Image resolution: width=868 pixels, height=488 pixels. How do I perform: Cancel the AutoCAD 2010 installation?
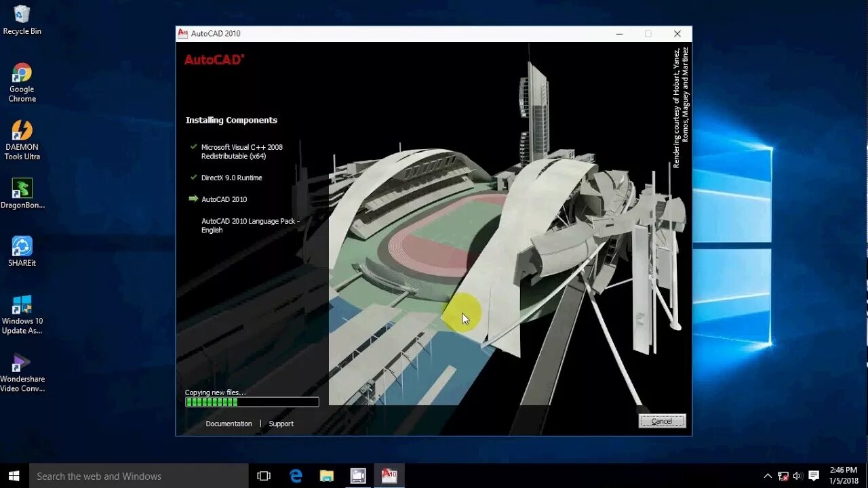coord(662,421)
